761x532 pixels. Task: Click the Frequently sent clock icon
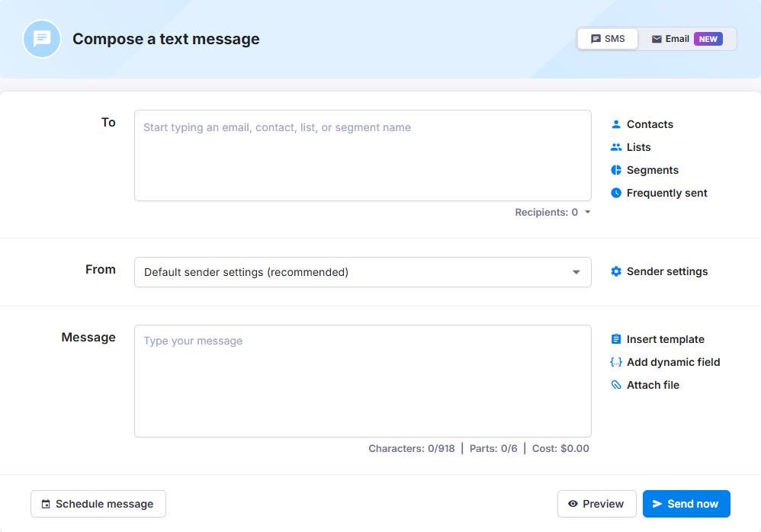pos(616,193)
